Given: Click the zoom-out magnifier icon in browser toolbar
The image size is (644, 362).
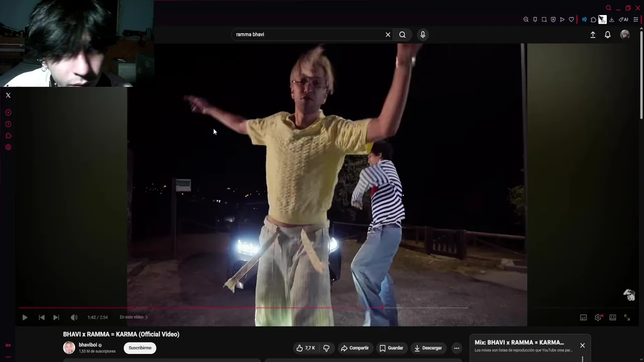Looking at the screenshot, I should tap(526, 20).
